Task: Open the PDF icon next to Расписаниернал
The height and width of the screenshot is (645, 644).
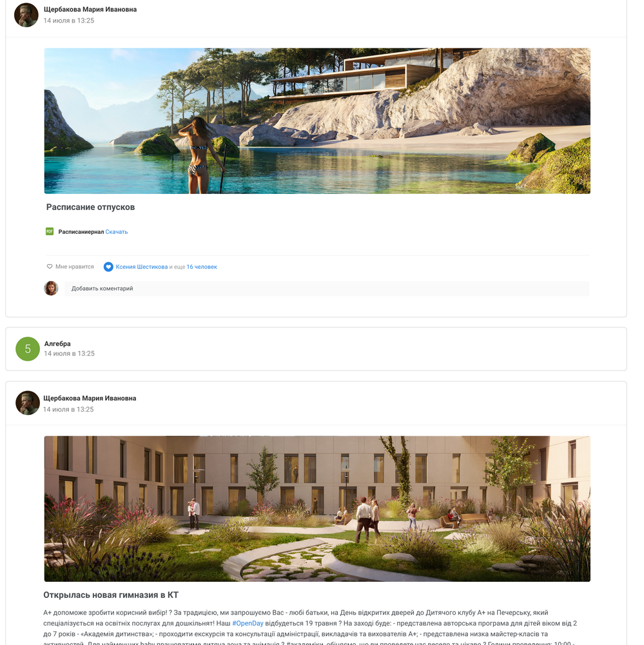Action: (x=50, y=231)
